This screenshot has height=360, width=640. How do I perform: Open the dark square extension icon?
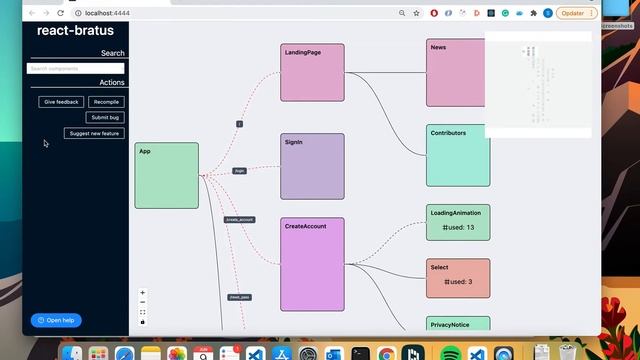[491, 13]
